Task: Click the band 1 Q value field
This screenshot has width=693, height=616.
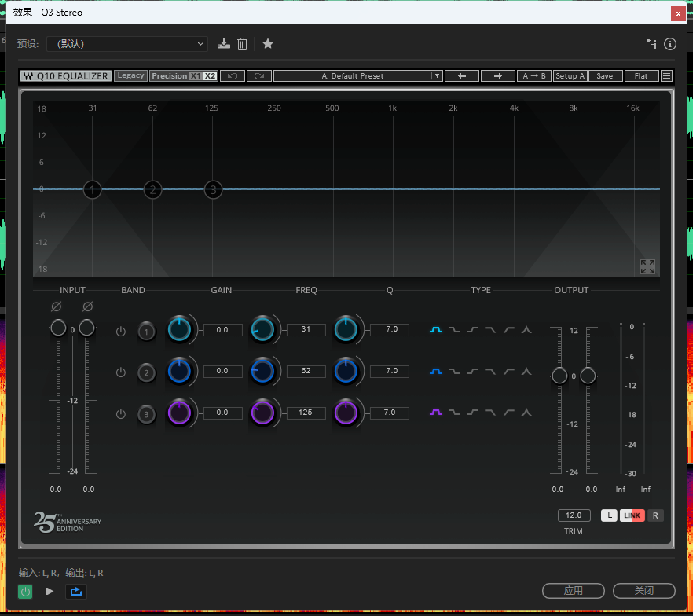Action: tap(390, 330)
